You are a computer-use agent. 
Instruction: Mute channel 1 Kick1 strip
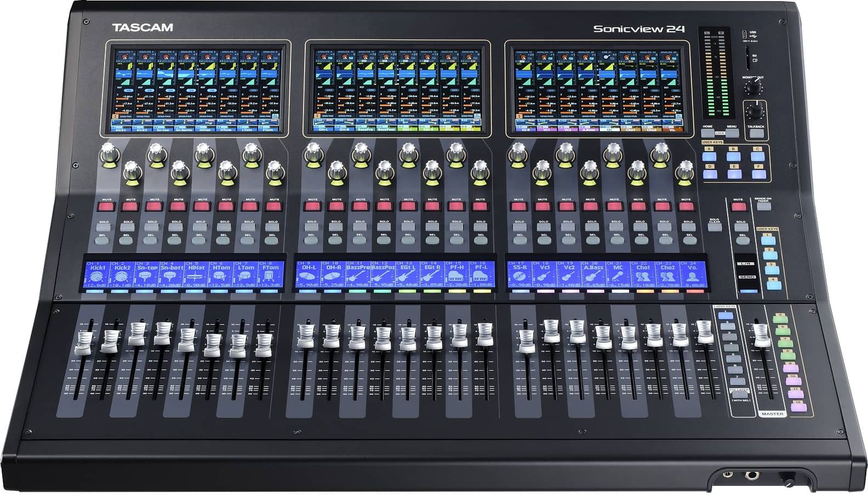(x=106, y=206)
